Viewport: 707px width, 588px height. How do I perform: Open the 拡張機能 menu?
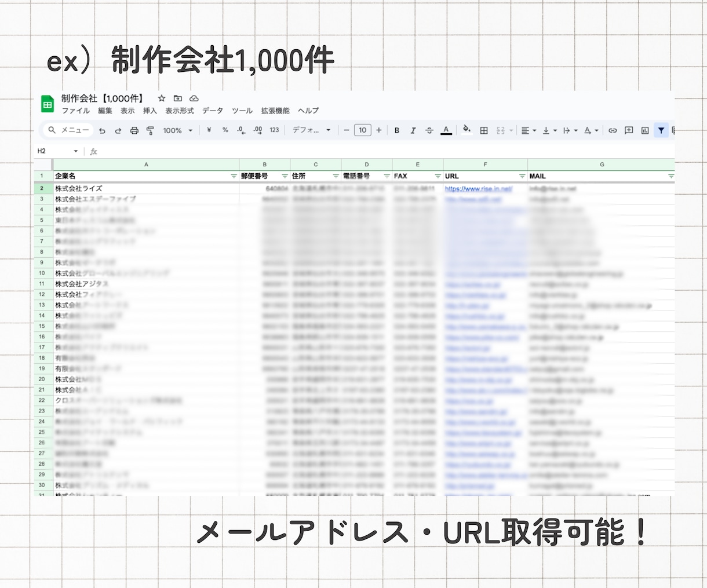point(275,111)
